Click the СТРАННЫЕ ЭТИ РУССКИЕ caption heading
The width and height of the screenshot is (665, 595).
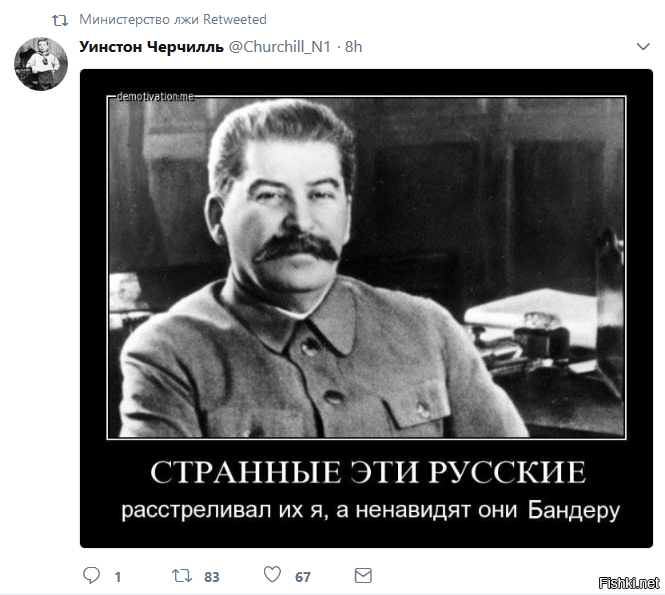[x=368, y=472]
